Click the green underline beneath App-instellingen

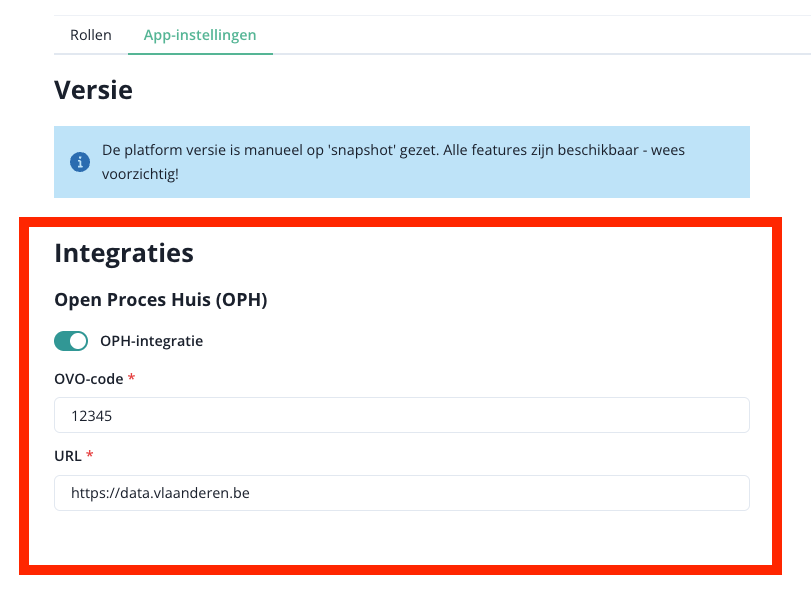point(200,53)
